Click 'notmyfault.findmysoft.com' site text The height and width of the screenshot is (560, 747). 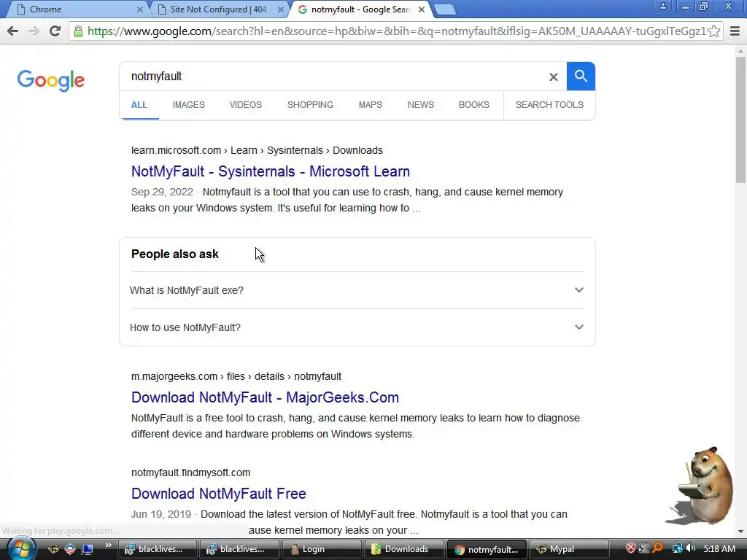coord(190,472)
